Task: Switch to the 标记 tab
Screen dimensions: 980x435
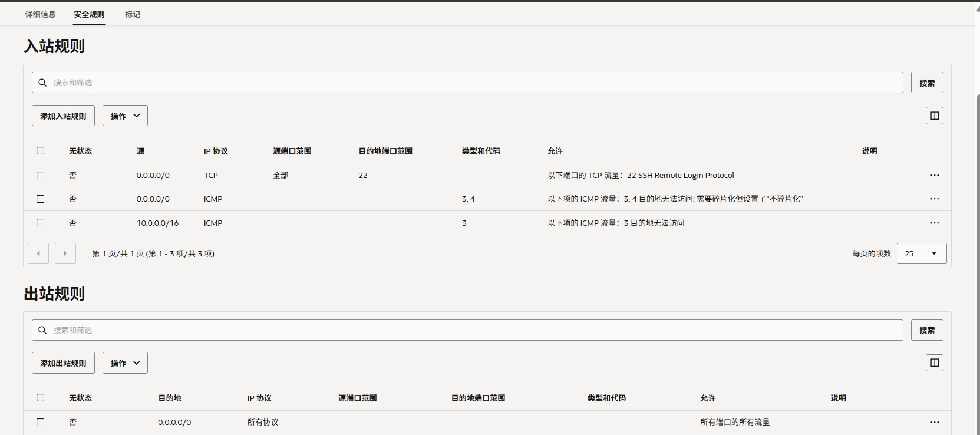Action: (133, 14)
